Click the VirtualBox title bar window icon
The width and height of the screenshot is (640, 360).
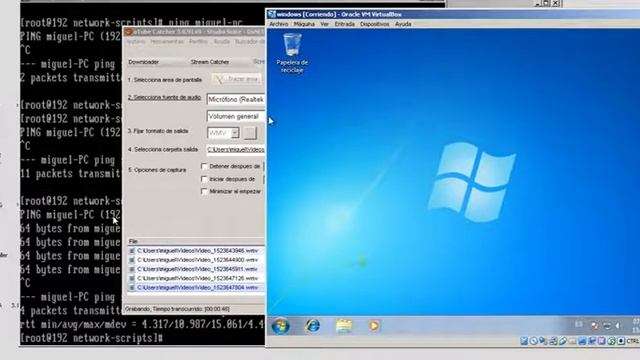[x=272, y=14]
